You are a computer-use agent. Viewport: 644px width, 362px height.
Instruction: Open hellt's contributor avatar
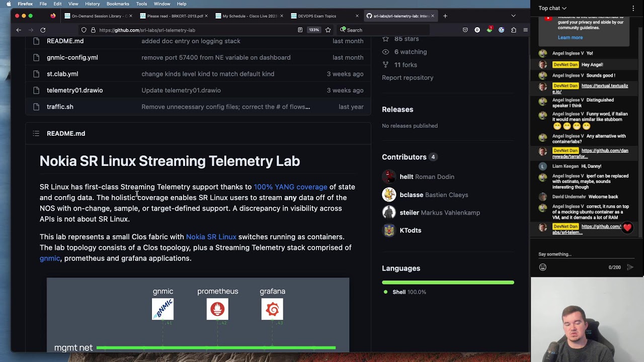click(x=389, y=176)
